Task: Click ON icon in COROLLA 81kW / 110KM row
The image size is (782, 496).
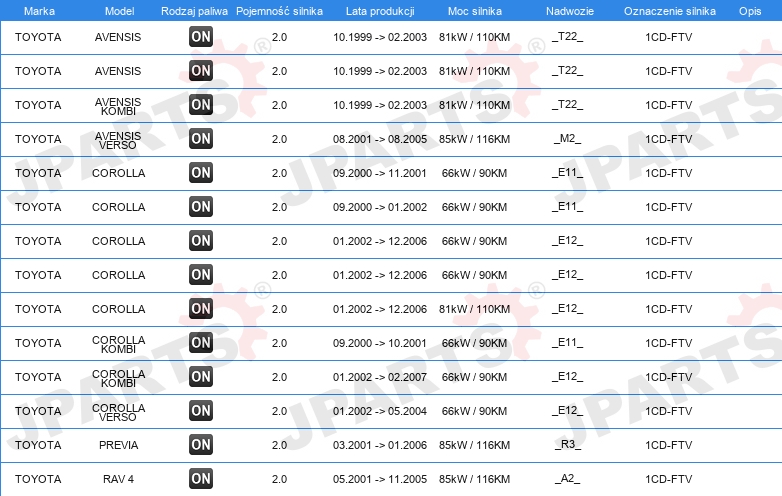Action: [201, 309]
